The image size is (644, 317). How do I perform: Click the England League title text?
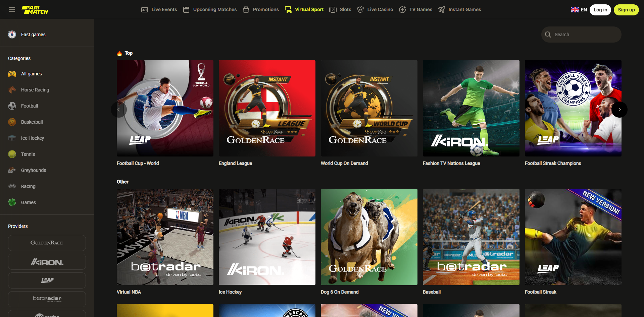point(235,163)
